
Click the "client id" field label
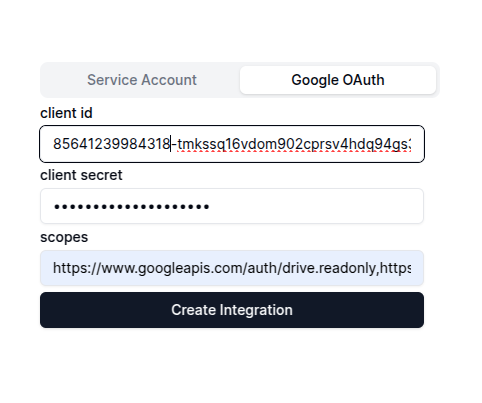click(x=66, y=113)
